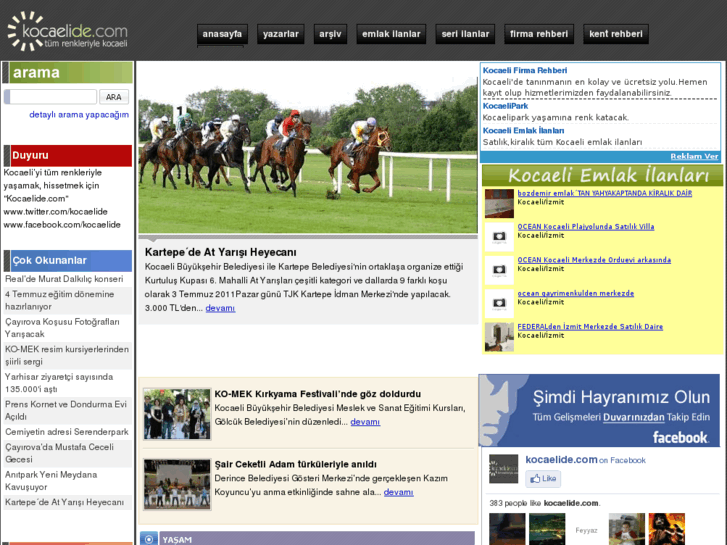Open Çayırova'da Mustafa Ceceli Gecesi
This screenshot has width=727, height=545.
[59, 453]
